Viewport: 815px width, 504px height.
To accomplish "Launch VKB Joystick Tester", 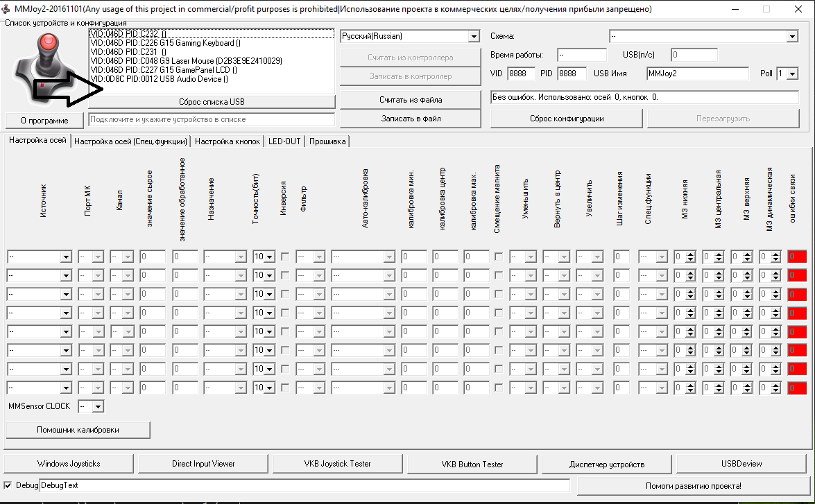I will point(337,464).
